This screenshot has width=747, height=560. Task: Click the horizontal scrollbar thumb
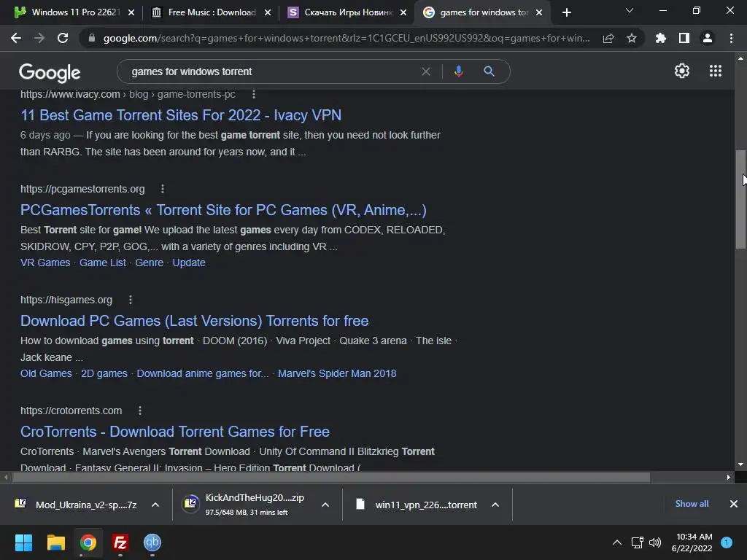pos(331,477)
